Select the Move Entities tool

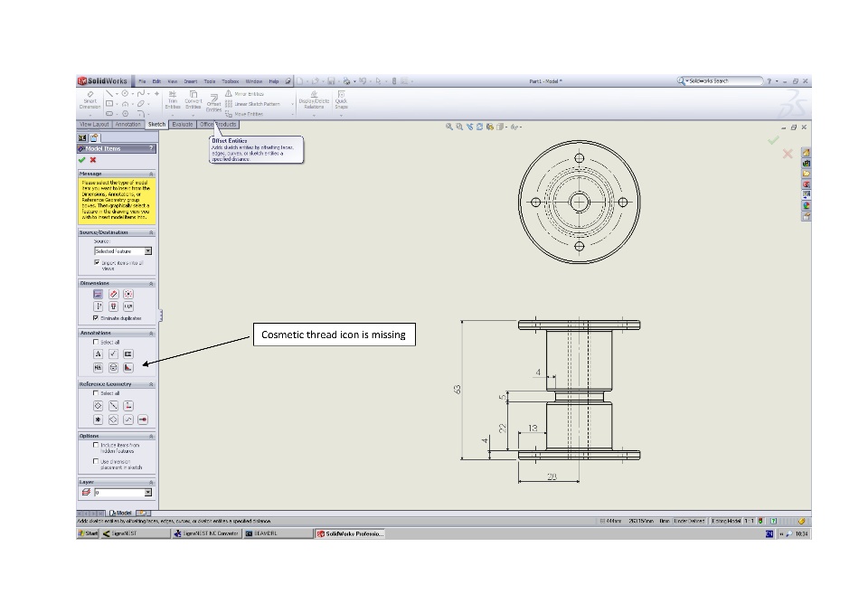[x=243, y=114]
